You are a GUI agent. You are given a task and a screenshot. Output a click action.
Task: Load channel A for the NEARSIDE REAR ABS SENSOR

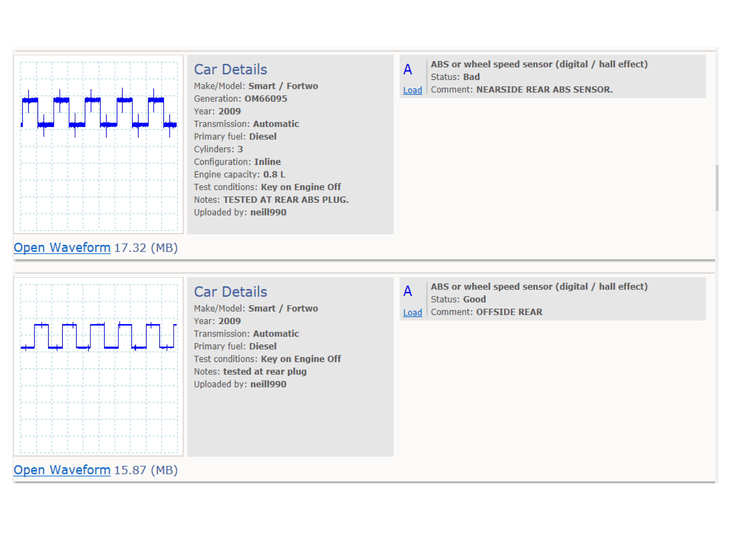point(412,90)
